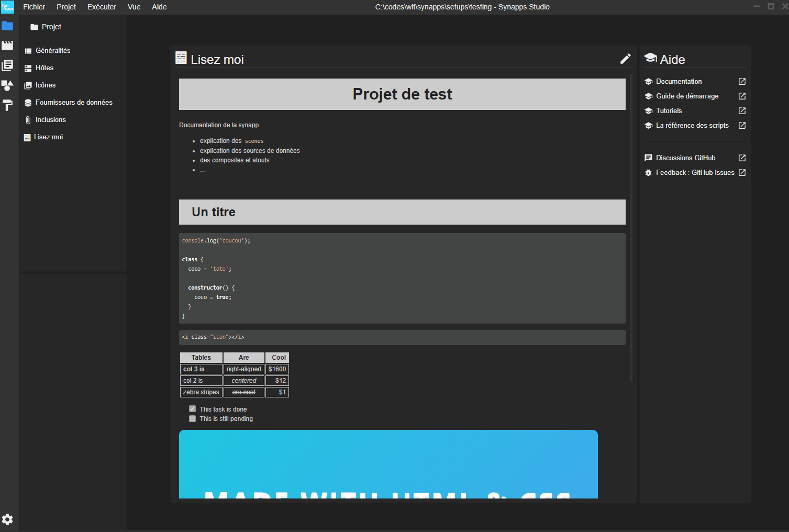789x532 pixels.
Task: Toggle the 'This task is done' checkbox
Action: [x=193, y=409]
